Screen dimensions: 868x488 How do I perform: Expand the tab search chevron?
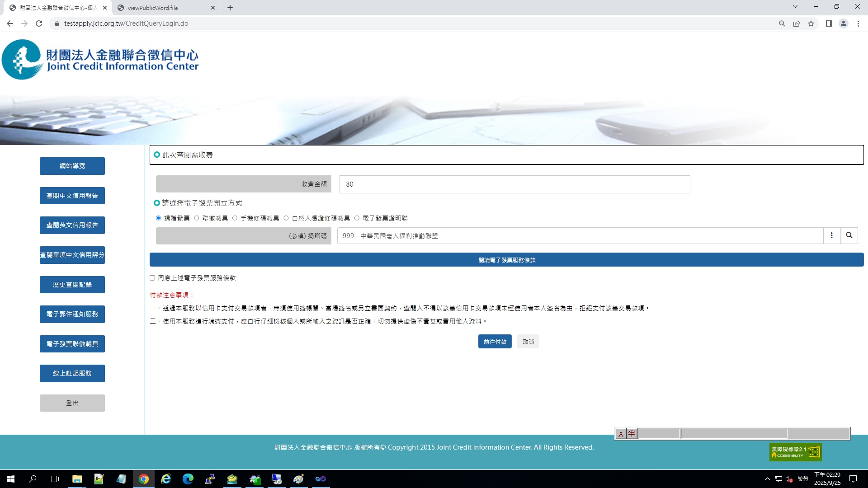click(x=795, y=7)
